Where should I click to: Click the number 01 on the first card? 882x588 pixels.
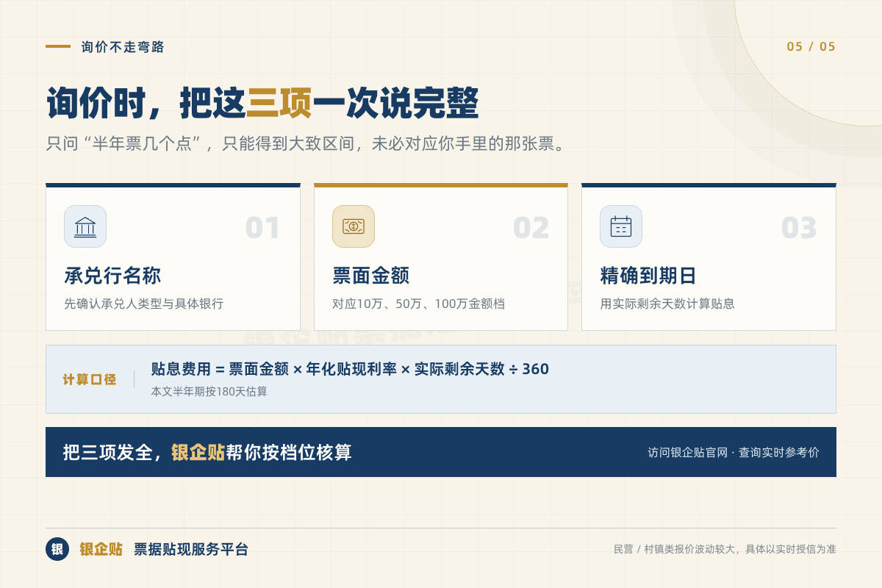coord(262,229)
